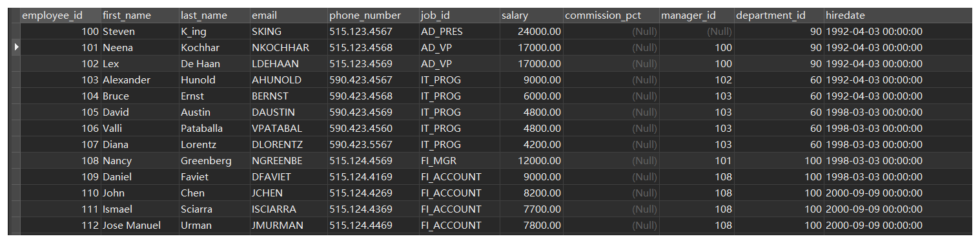Click the email cell NKOCHHAR
This screenshot has height=243, width=980.
tap(289, 48)
